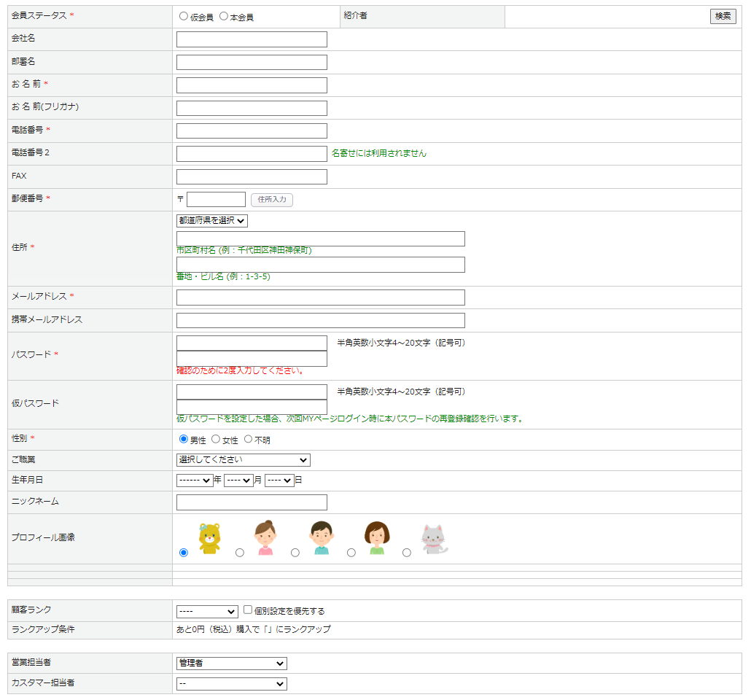Click the 住所入力 button

[271, 199]
